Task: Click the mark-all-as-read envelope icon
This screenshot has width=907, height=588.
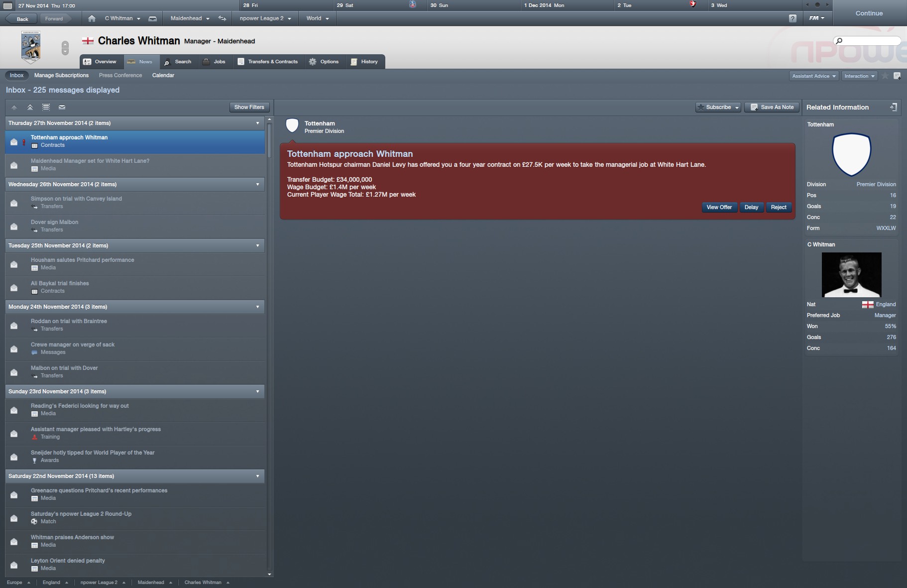Action: coord(62,107)
